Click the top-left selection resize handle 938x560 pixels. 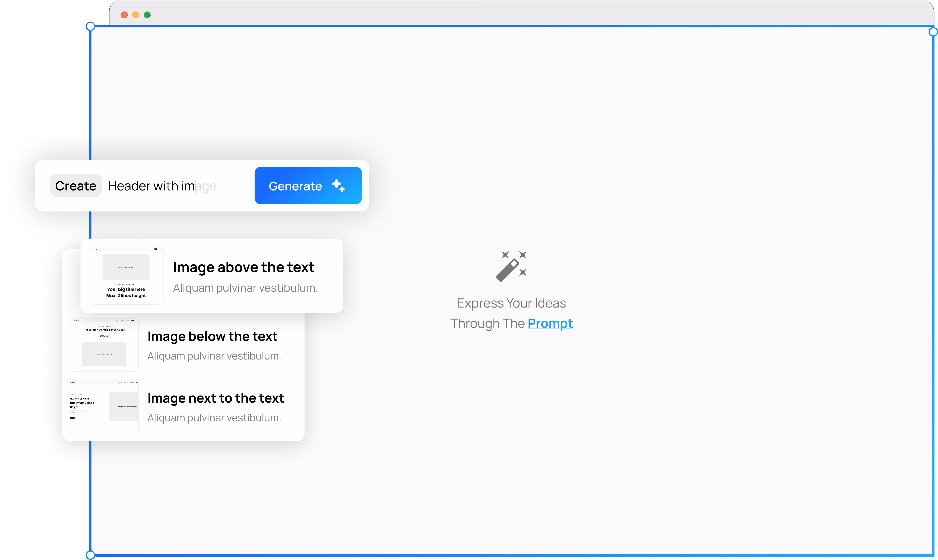pos(91,26)
